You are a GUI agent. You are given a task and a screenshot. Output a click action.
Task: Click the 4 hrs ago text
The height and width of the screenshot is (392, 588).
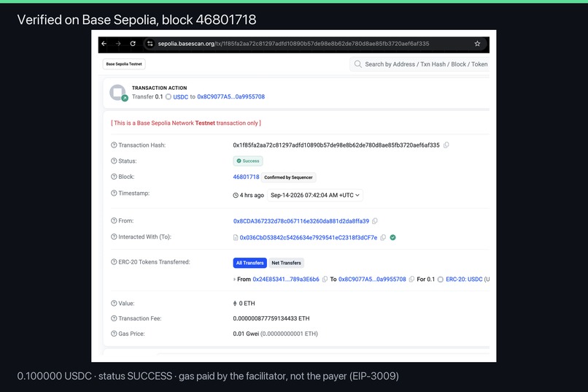[252, 195]
